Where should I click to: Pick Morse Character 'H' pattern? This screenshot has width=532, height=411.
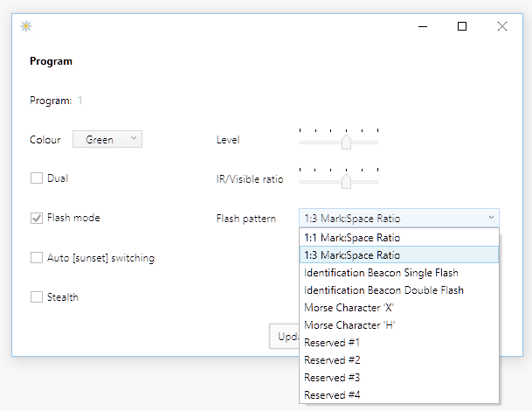399,325
